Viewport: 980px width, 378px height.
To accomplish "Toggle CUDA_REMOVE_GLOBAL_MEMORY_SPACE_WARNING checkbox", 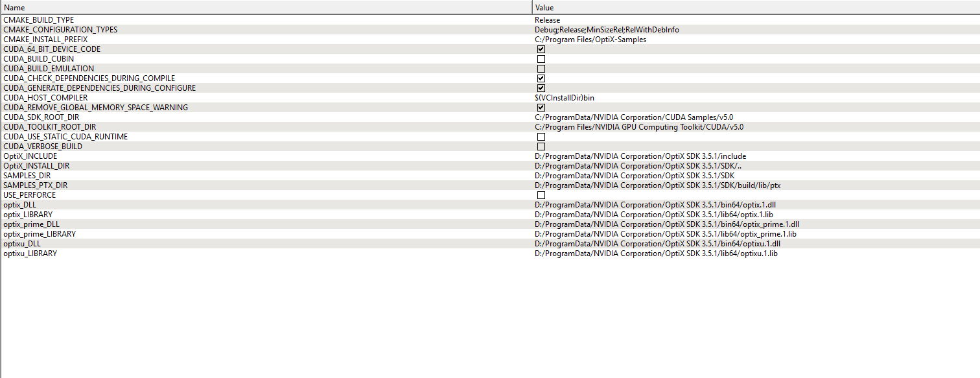I will (x=541, y=108).
